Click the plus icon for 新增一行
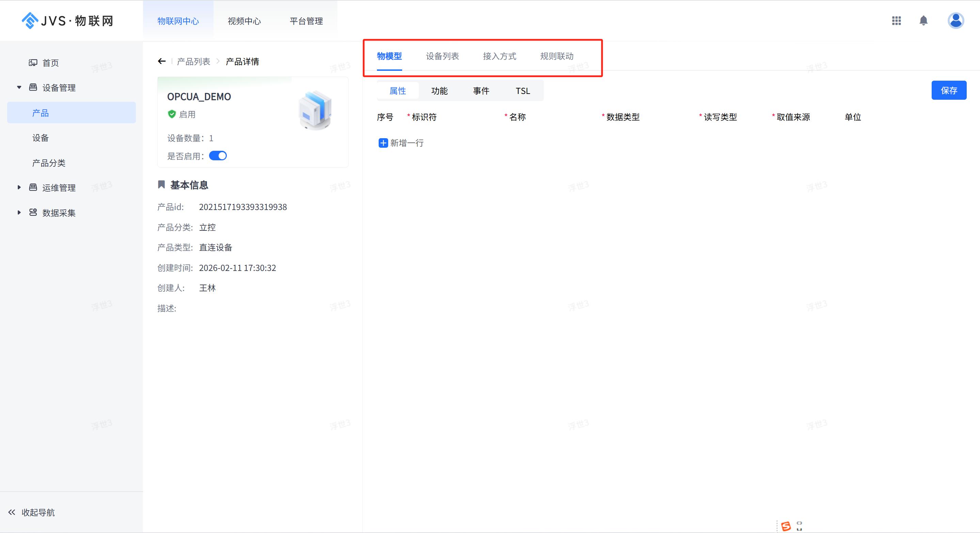980x533 pixels. pos(383,143)
